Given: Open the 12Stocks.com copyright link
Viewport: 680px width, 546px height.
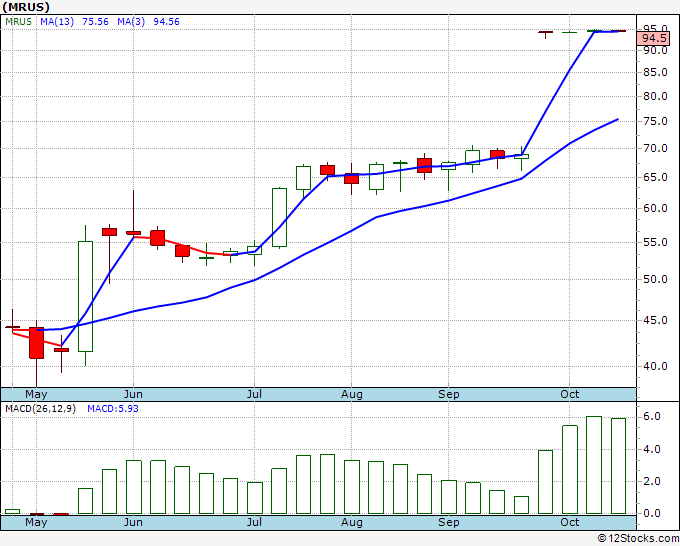Looking at the screenshot, I should (638, 539).
